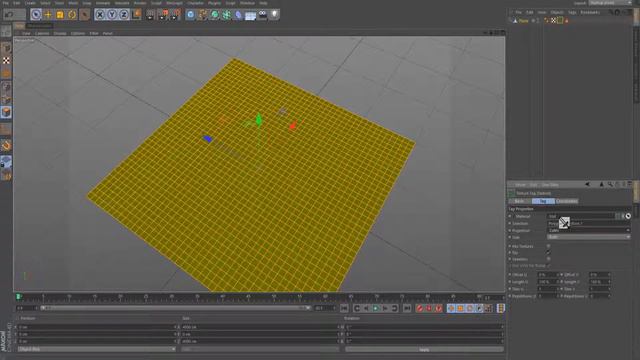The height and width of the screenshot is (360, 640).
Task: Select the Move tool
Action: coord(48,15)
